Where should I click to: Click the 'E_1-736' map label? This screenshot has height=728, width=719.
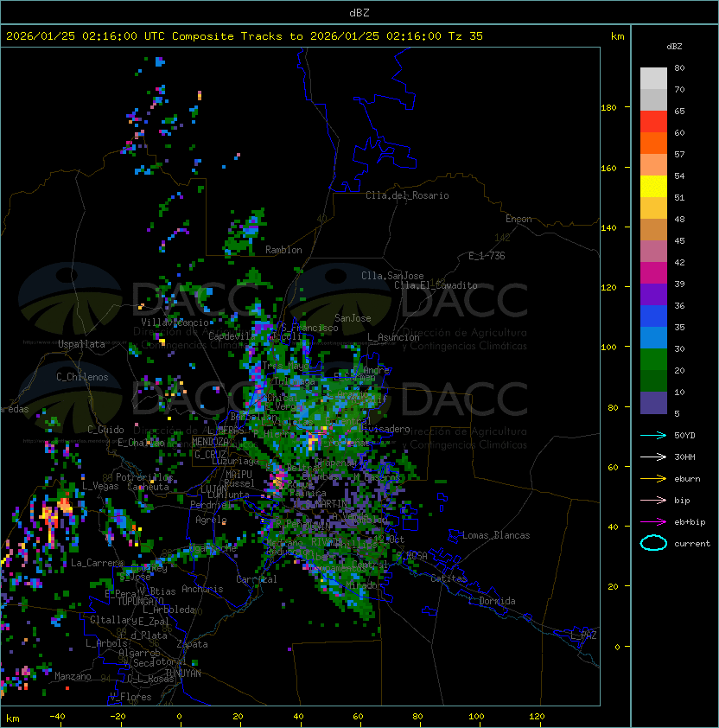pyautogui.click(x=487, y=256)
